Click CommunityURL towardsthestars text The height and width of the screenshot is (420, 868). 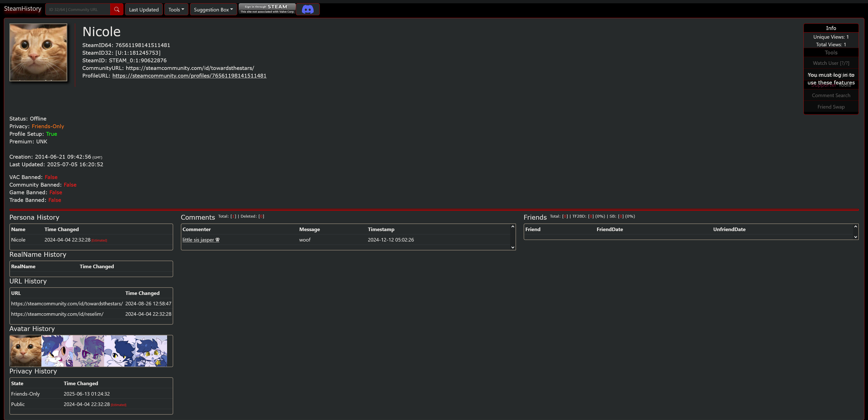coord(190,68)
